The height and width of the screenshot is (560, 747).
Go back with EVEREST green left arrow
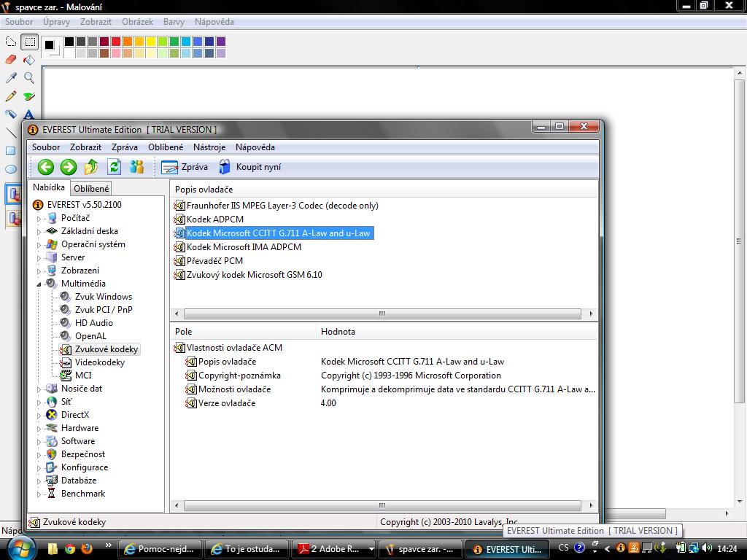pos(46,167)
